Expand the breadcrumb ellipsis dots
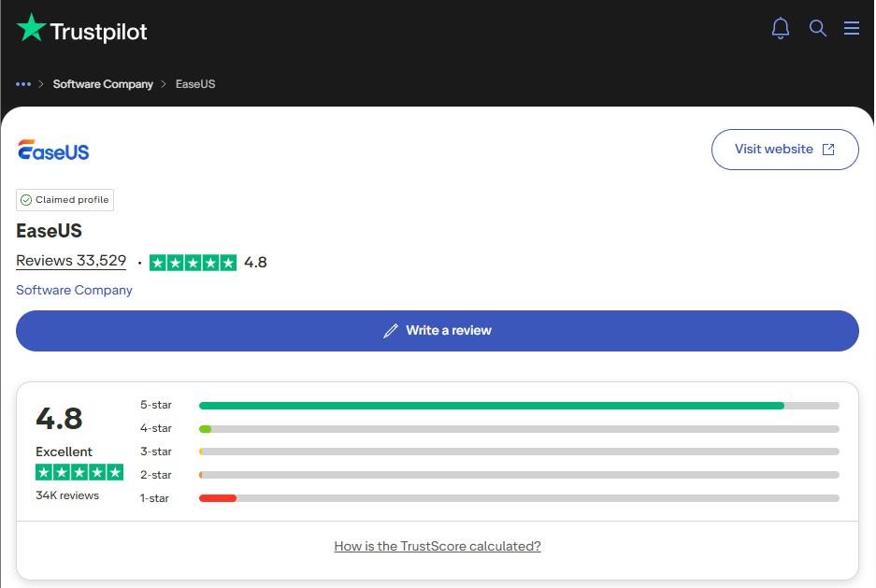The image size is (876, 588). [x=23, y=84]
